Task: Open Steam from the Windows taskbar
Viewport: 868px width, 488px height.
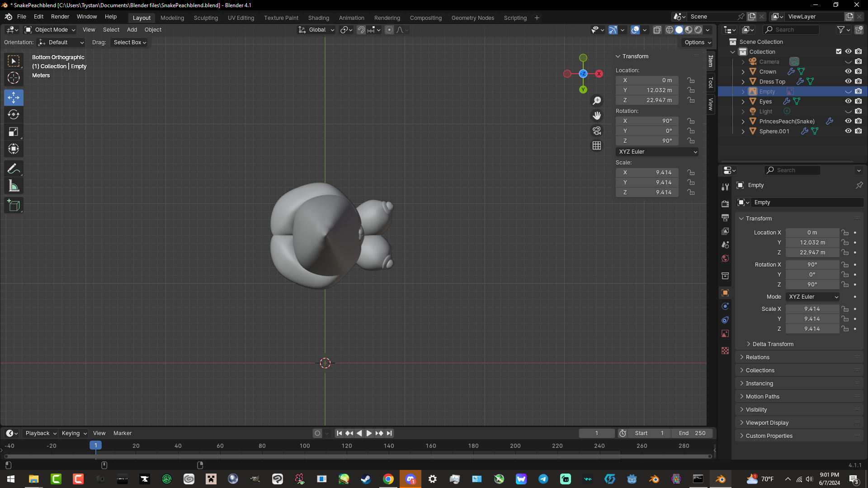Action: point(366,479)
